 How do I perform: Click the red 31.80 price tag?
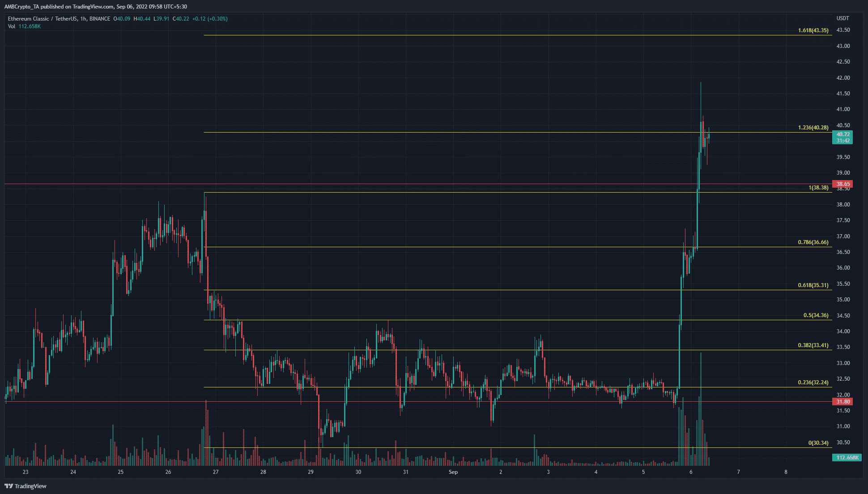(842, 402)
